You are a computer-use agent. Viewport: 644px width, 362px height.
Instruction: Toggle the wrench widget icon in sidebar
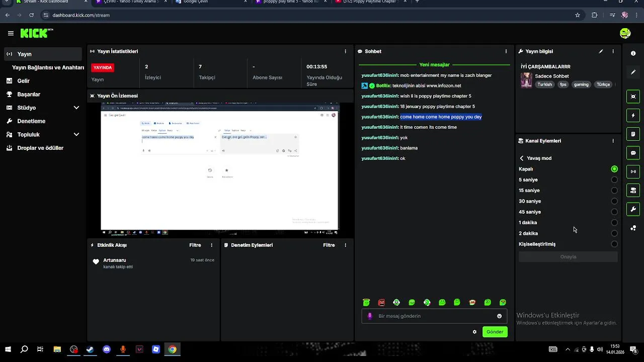click(633, 209)
